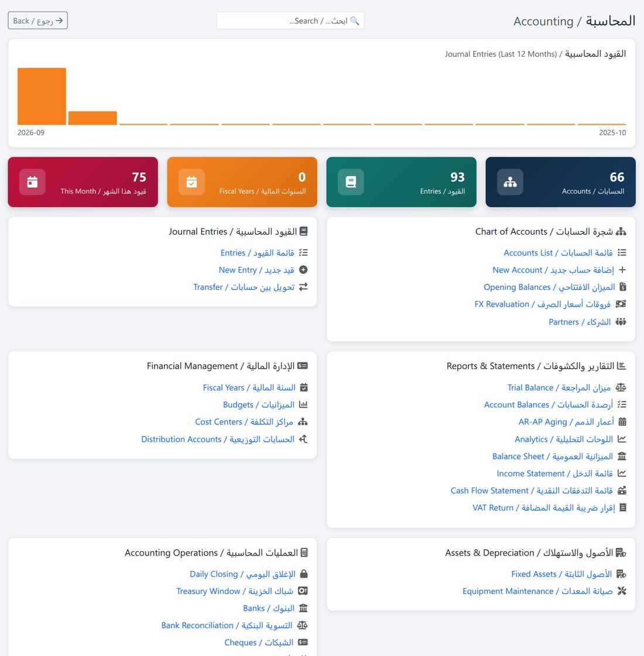Screen dimensions: 644x656
Task: Click the 93 Entries summary card
Action: coord(401,182)
